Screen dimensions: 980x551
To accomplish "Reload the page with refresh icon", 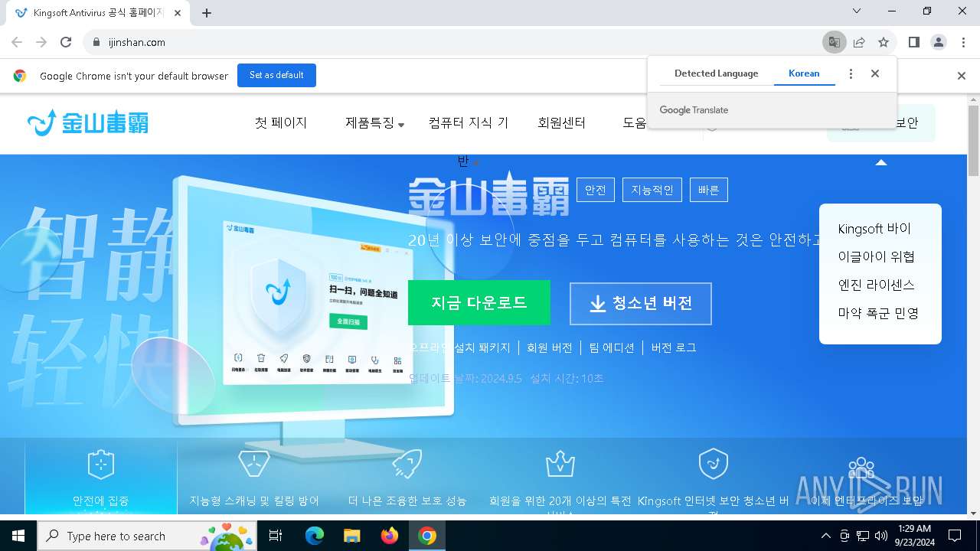I will [66, 42].
